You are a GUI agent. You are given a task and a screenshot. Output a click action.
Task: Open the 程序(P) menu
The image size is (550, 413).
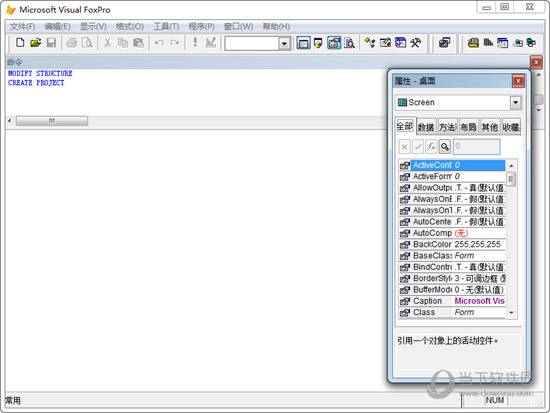(x=201, y=27)
